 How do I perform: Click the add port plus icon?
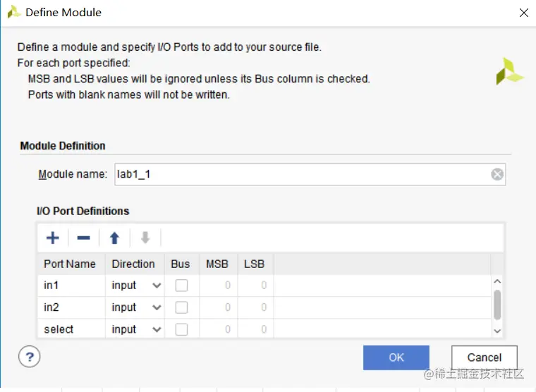(x=52, y=238)
